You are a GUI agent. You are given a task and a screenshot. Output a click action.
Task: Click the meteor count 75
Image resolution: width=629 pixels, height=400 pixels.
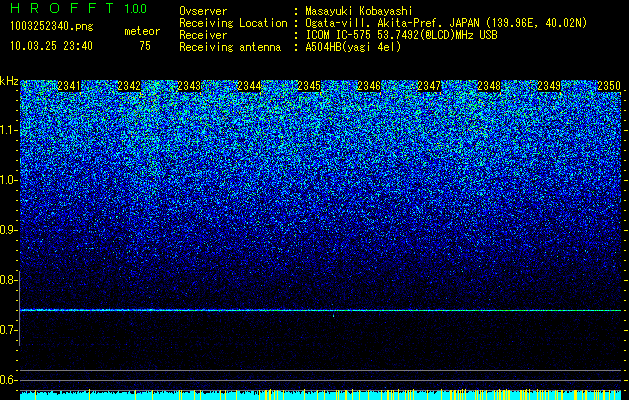click(145, 46)
